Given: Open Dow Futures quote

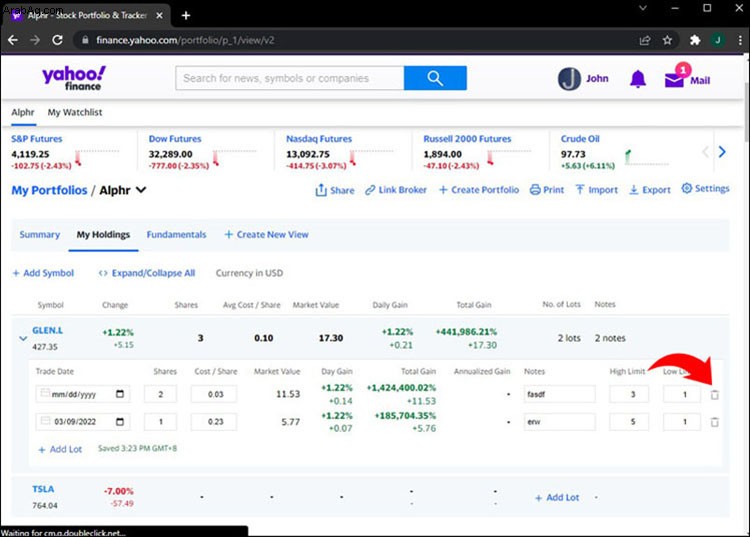Looking at the screenshot, I should tap(175, 139).
